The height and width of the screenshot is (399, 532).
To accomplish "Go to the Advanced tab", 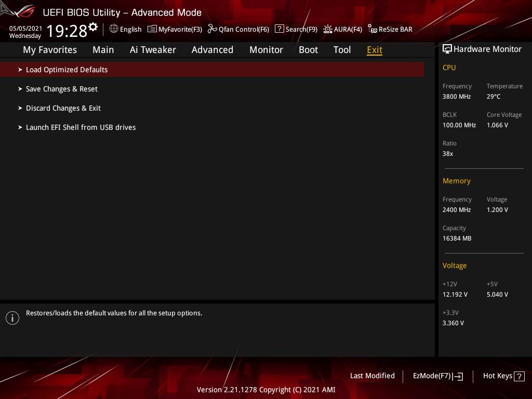I will (x=212, y=50).
